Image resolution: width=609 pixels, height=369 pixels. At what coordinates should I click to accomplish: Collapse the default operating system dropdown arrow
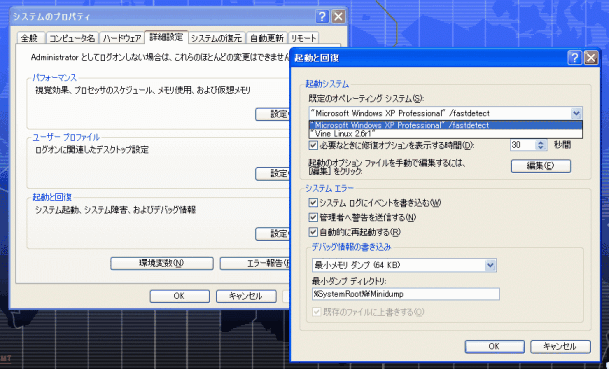(x=576, y=113)
